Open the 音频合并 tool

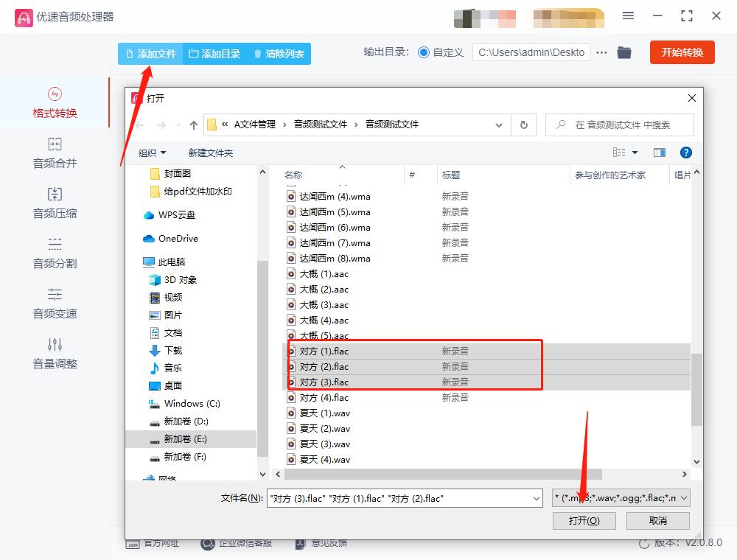click(55, 155)
